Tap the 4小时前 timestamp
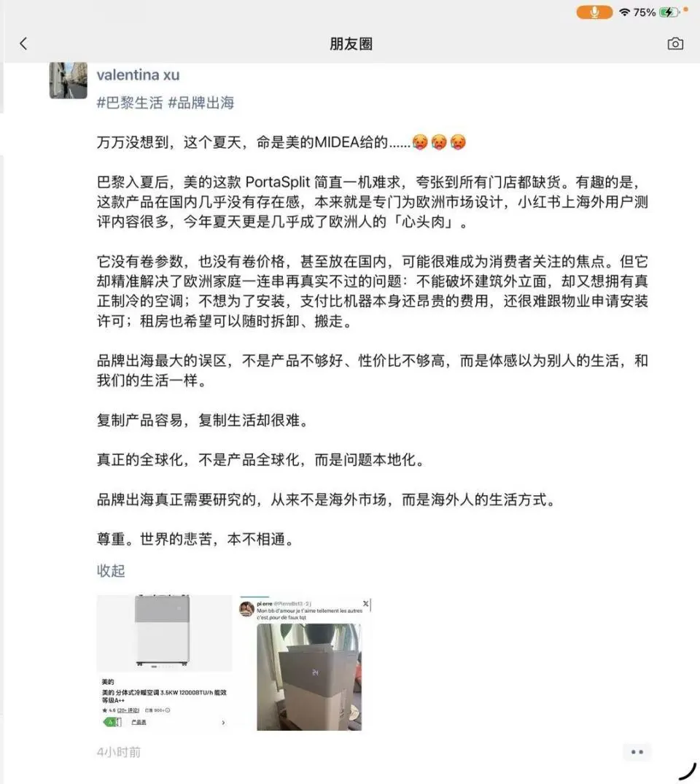This screenshot has width=700, height=784. [x=119, y=752]
